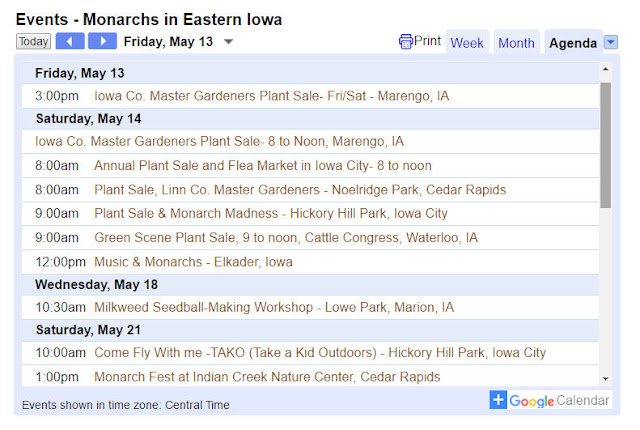
Task: Open Plant Sale & Monarch Madness event
Action: (271, 213)
